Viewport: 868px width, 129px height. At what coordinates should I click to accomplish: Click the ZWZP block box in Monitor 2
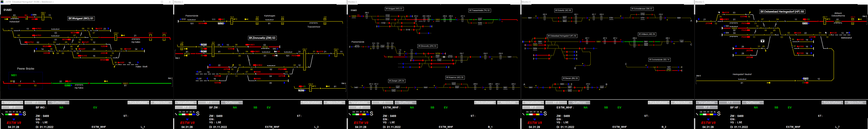tap(302, 90)
